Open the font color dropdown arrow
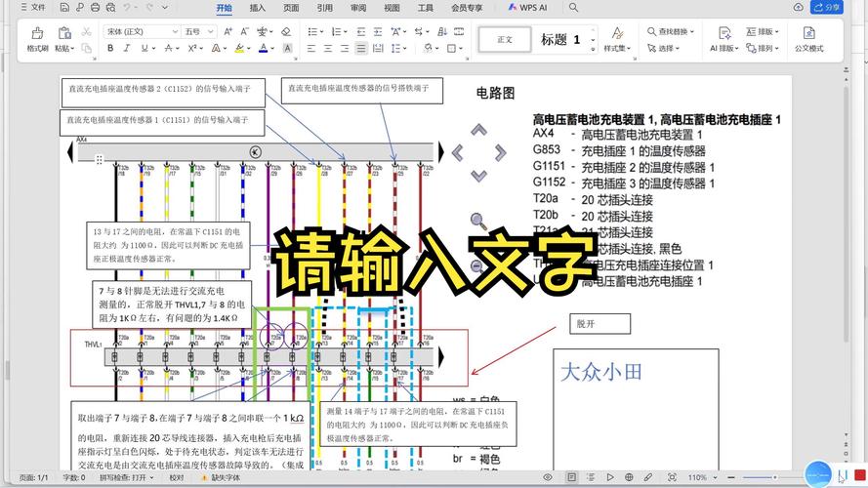This screenshot has width=868, height=488. 273,49
